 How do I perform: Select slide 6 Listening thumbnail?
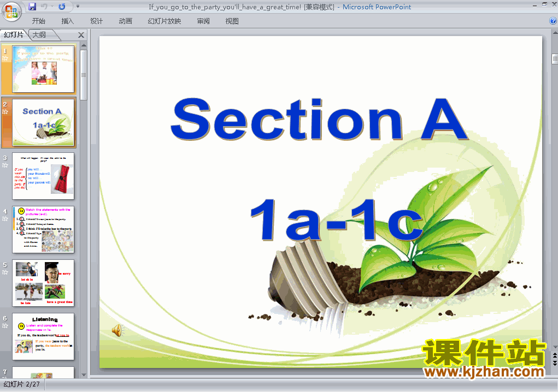coord(43,336)
